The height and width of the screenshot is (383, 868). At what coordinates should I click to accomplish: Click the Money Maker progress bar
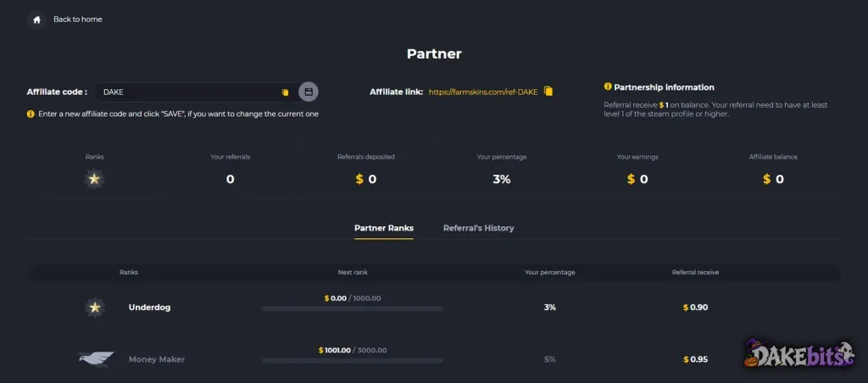click(x=353, y=360)
